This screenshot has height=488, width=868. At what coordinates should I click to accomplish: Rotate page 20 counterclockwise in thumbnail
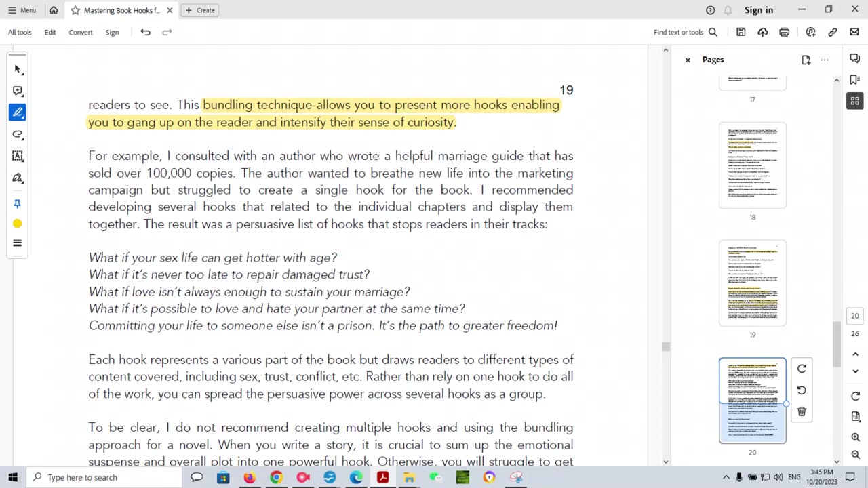802,390
